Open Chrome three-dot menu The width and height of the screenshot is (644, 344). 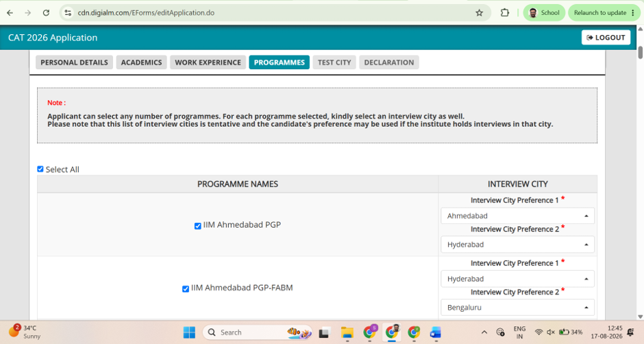click(633, 13)
